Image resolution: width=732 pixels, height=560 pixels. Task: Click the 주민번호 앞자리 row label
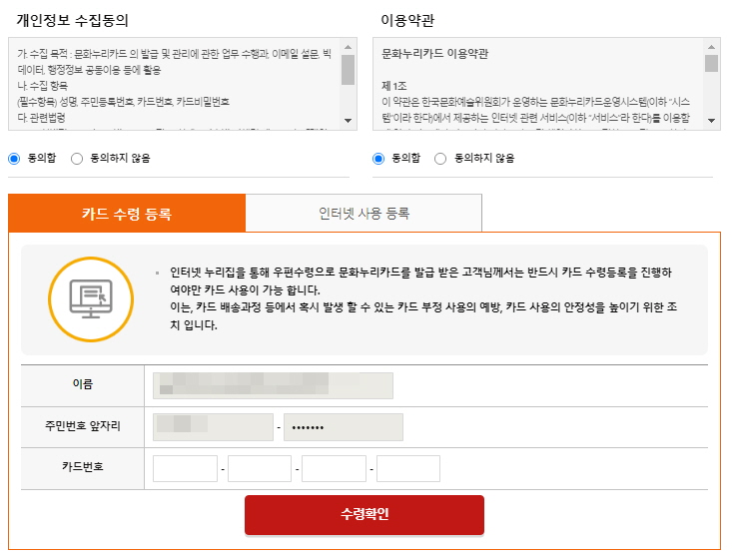point(83,425)
